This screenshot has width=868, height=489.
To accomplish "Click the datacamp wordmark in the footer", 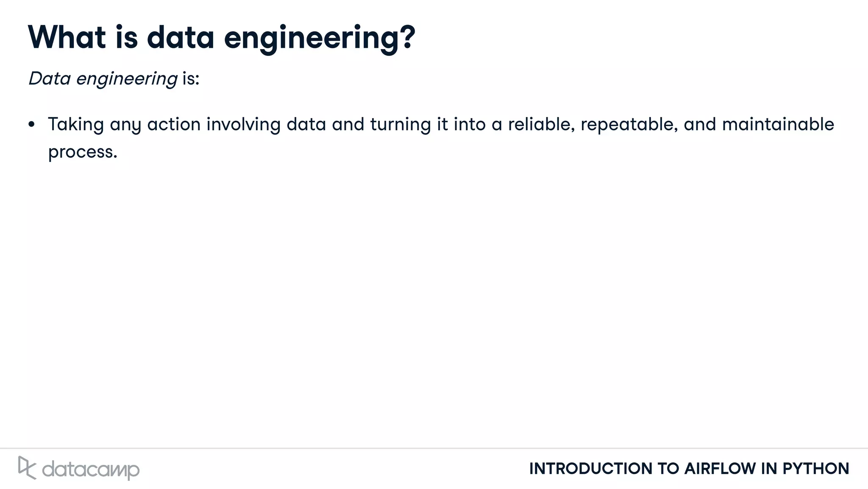I will pos(91,470).
